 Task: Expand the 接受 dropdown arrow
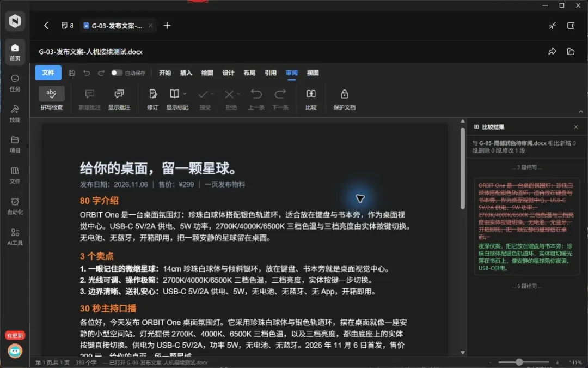(x=213, y=94)
